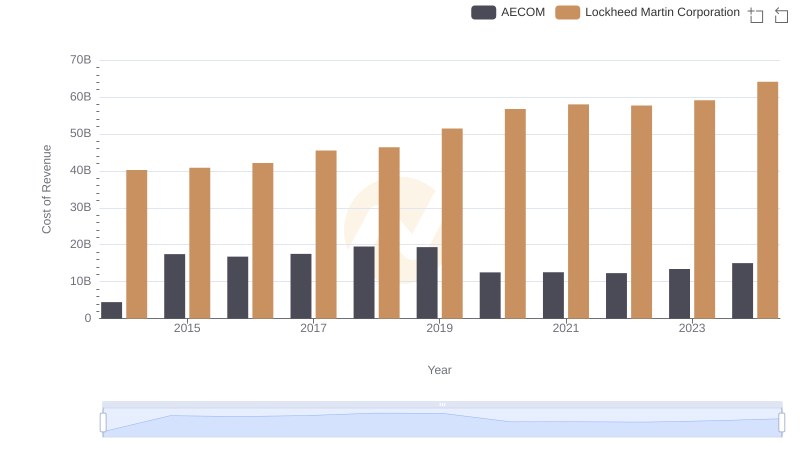Click the 50B y-axis label
This screenshot has height=461, width=800.
coord(81,134)
